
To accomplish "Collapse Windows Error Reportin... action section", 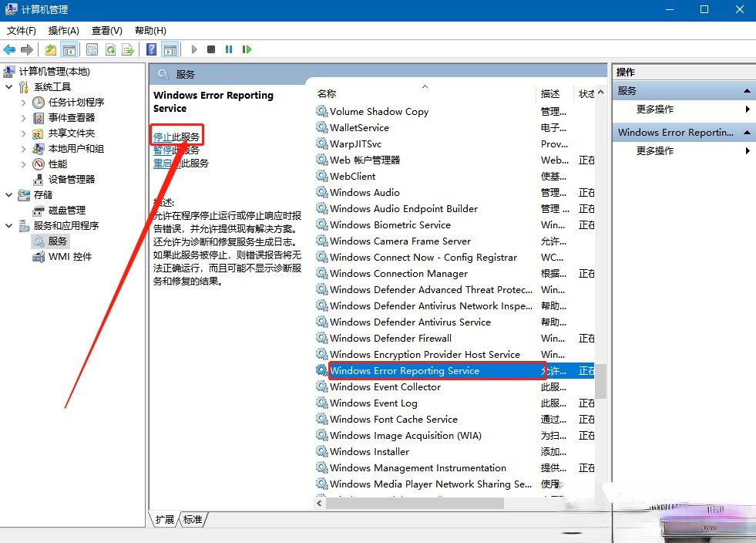I will [746, 132].
